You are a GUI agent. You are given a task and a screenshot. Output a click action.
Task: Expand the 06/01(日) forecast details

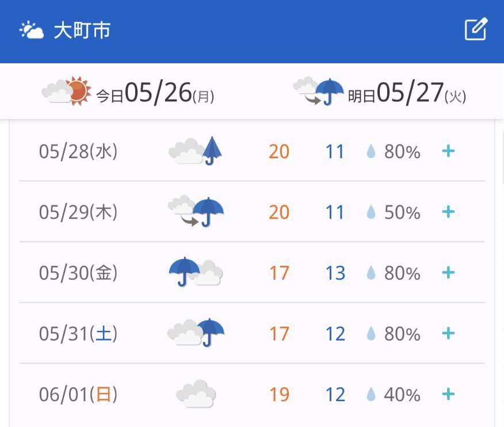tap(448, 394)
